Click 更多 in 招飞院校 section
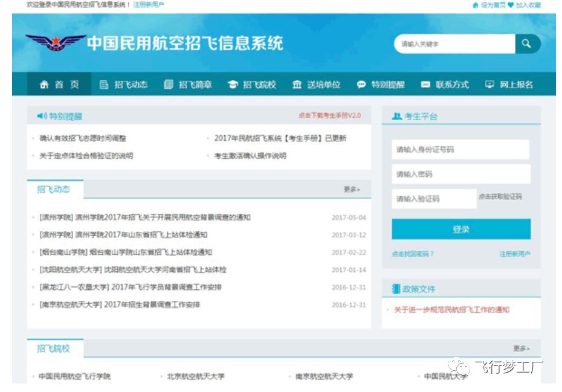This screenshot has height=392, width=562. [521, 349]
